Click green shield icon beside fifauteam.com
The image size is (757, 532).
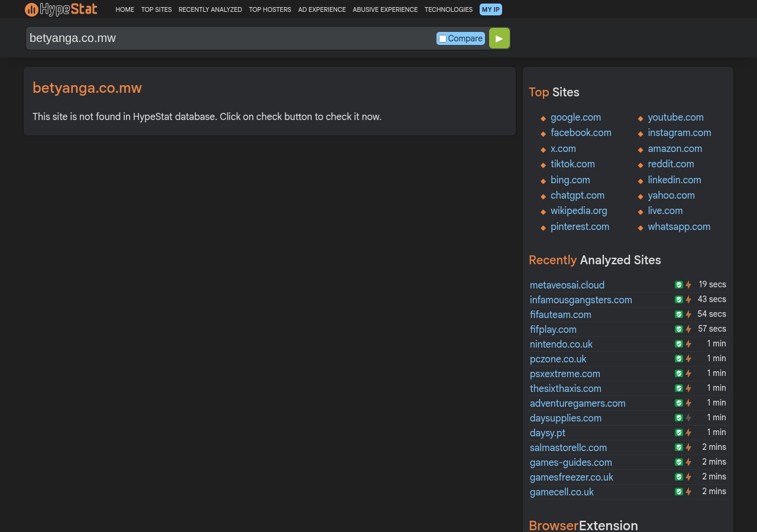point(679,314)
